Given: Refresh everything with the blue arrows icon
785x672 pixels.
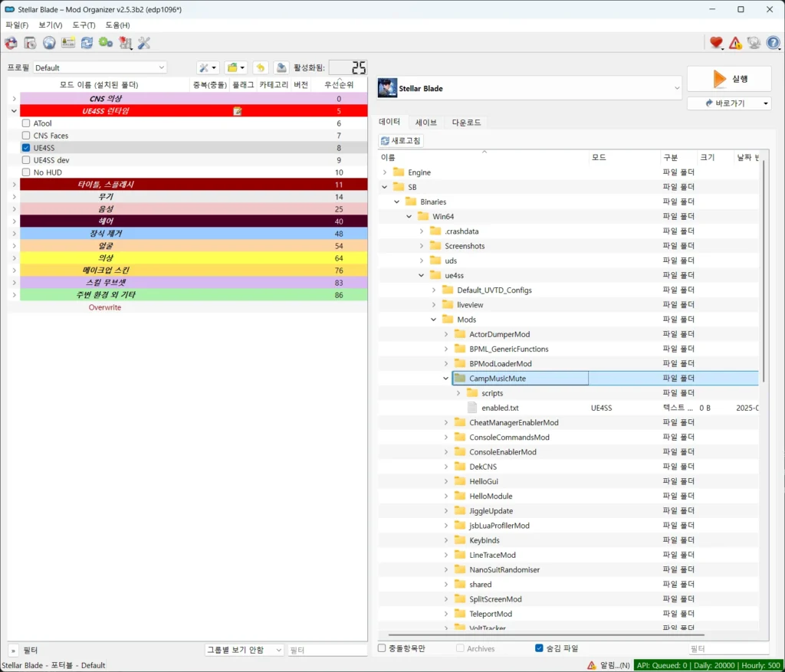Looking at the screenshot, I should (x=87, y=43).
